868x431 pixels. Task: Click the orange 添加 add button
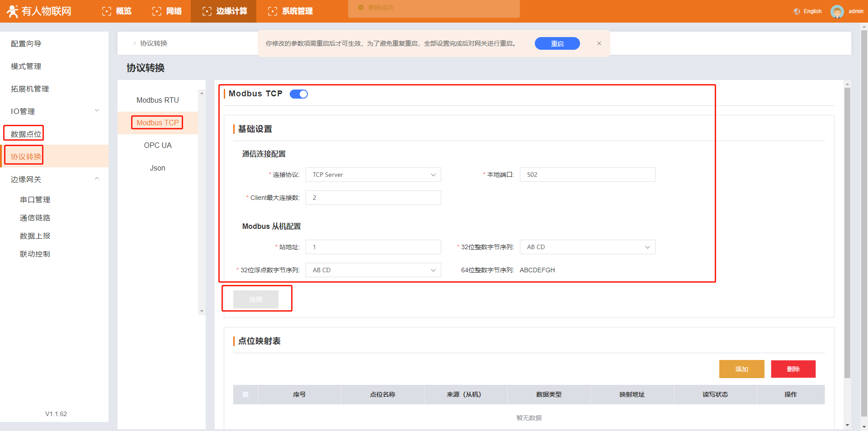(741, 369)
